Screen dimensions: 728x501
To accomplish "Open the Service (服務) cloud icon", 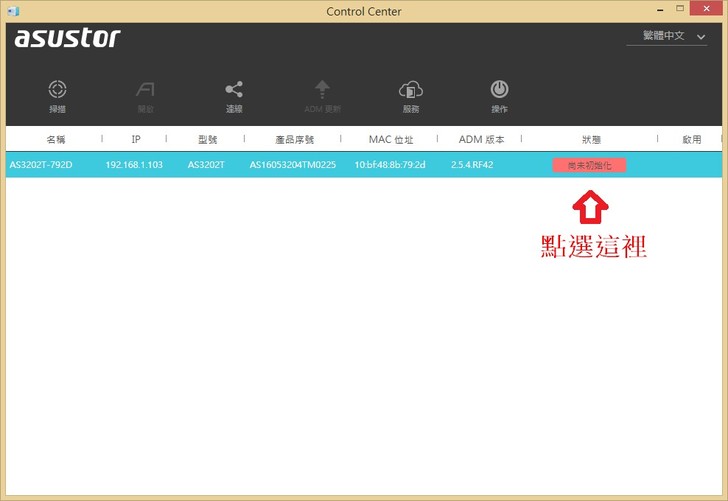I will click(x=411, y=89).
